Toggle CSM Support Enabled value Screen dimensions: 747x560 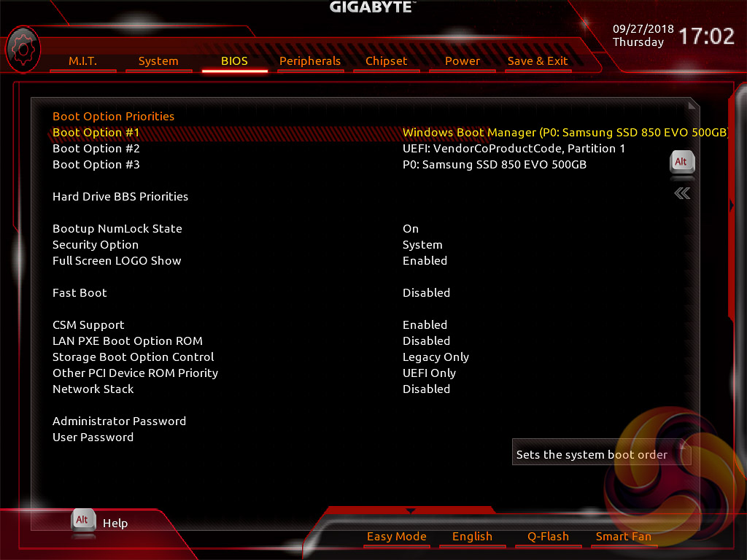click(425, 324)
